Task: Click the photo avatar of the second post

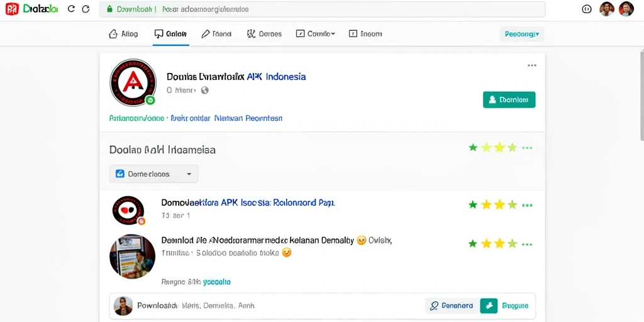Action: [132, 257]
